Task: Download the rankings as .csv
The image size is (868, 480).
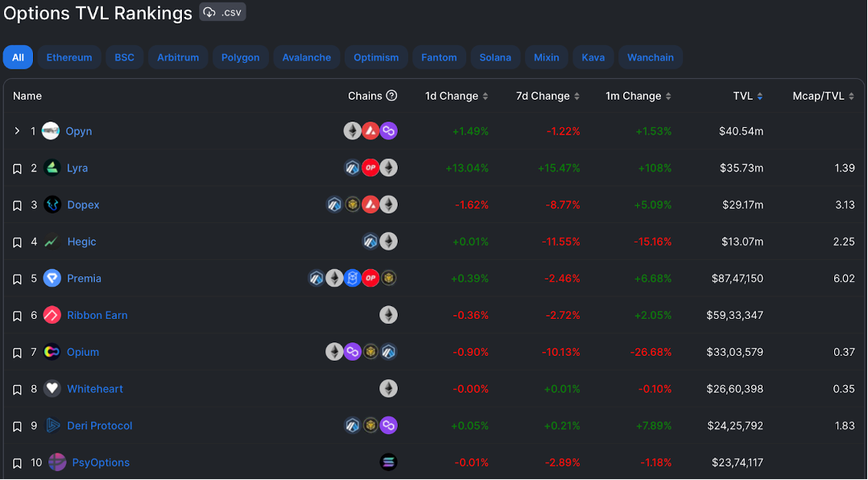Action: 222,12
